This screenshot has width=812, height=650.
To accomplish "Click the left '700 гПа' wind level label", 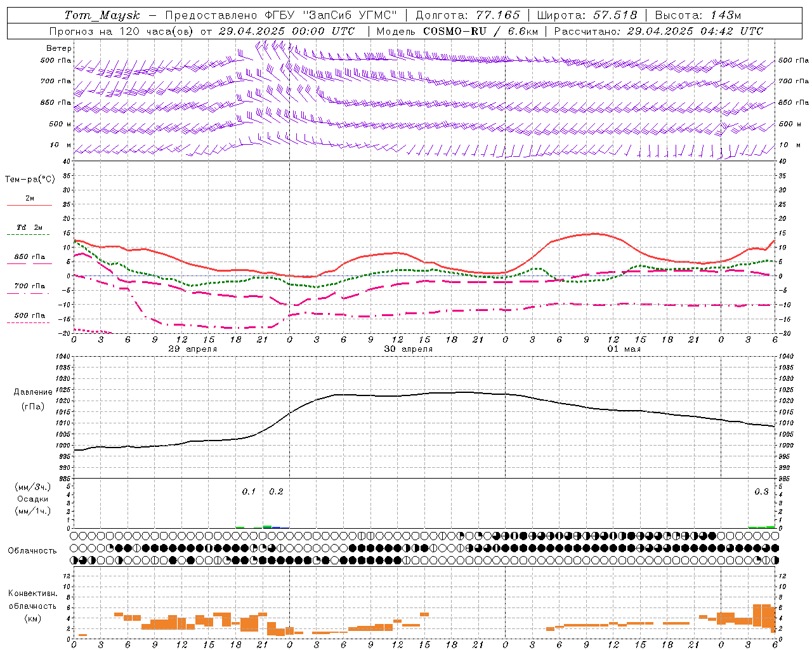I will click(56, 81).
